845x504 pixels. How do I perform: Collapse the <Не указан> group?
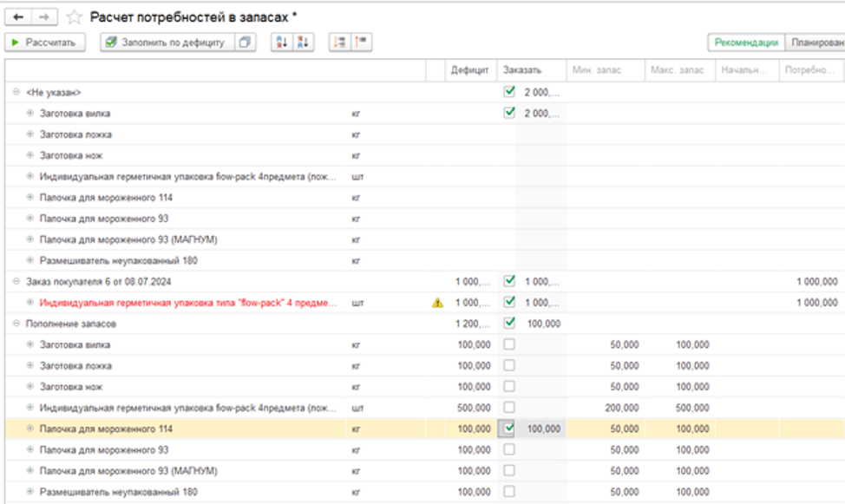tap(16, 92)
